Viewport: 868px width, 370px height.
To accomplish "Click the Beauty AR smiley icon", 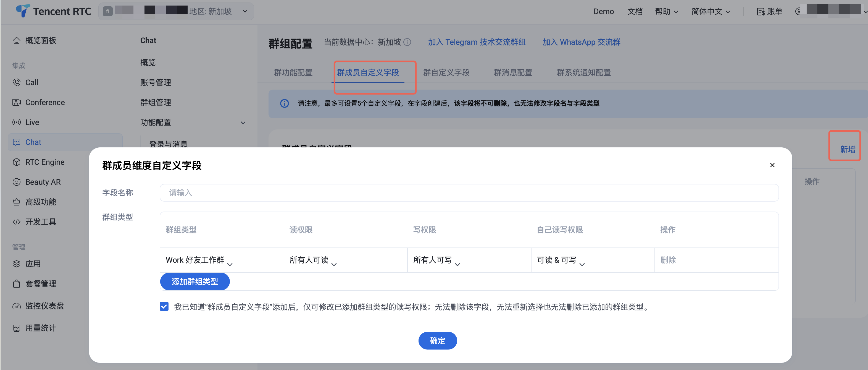I will [16, 182].
